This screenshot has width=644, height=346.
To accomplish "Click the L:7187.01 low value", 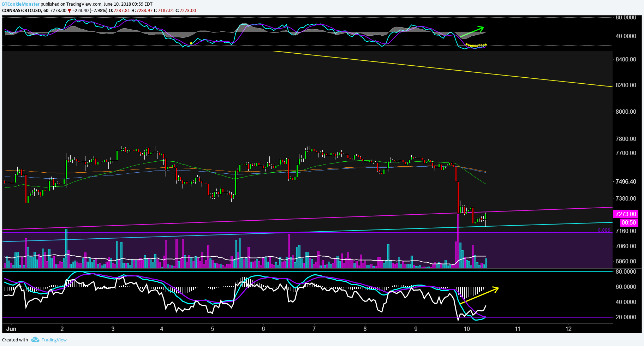I will (164, 10).
